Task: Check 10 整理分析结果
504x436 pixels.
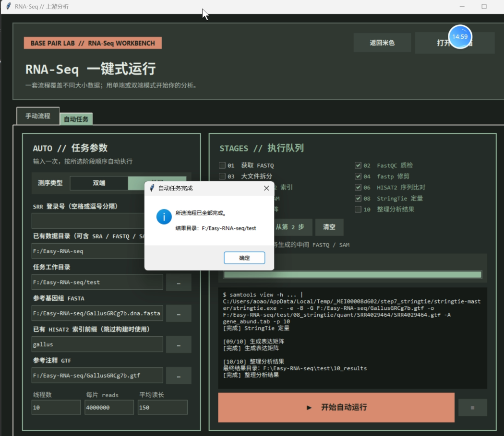Action: pos(358,209)
